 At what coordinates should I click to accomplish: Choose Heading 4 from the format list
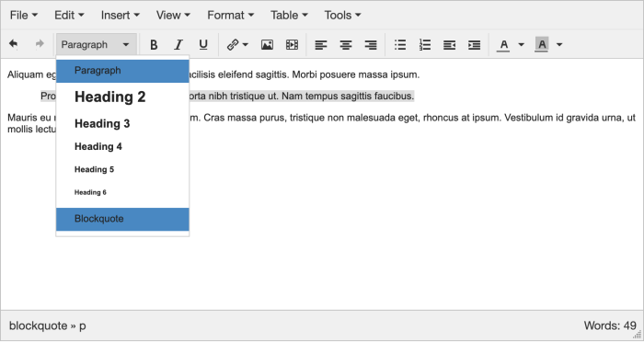coord(122,146)
